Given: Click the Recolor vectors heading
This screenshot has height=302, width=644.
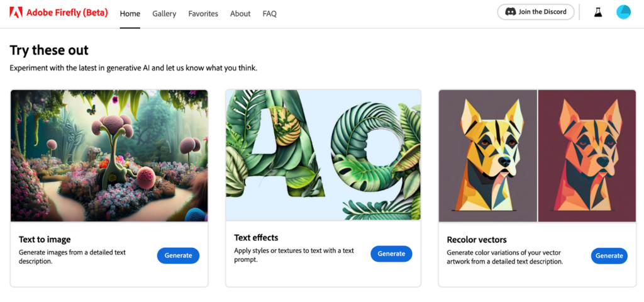Looking at the screenshot, I should coord(477,240).
